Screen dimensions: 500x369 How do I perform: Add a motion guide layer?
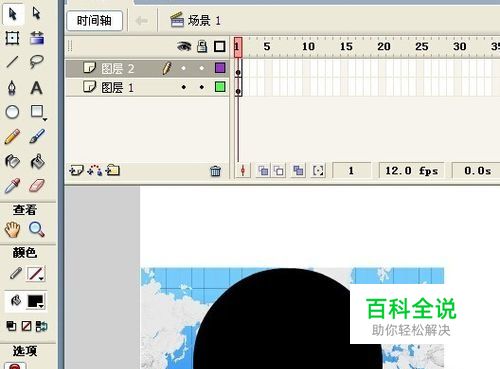[94, 170]
